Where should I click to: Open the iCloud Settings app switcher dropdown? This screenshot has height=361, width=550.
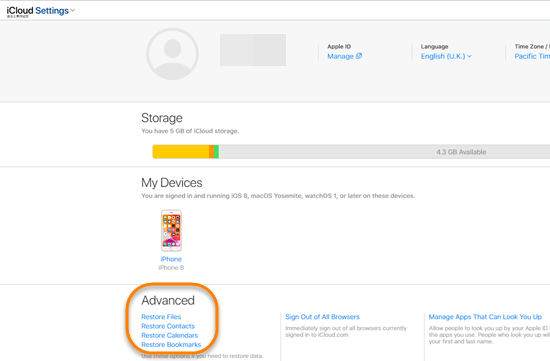pos(41,11)
